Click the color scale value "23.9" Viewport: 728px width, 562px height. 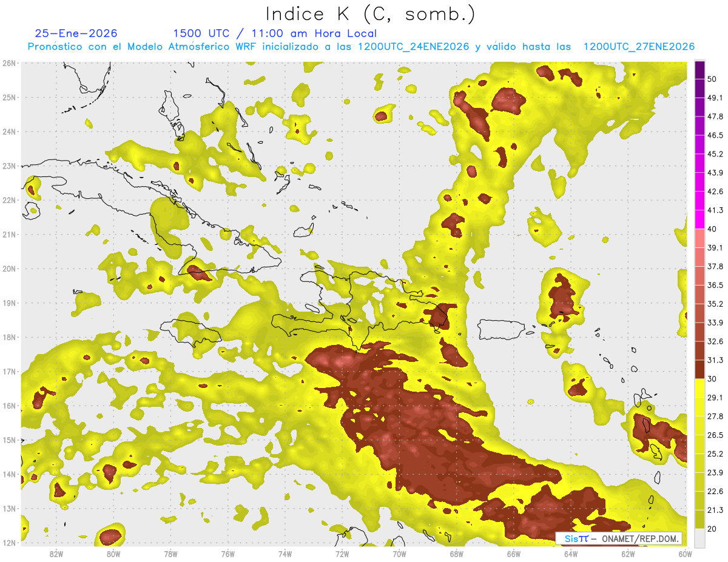click(715, 472)
